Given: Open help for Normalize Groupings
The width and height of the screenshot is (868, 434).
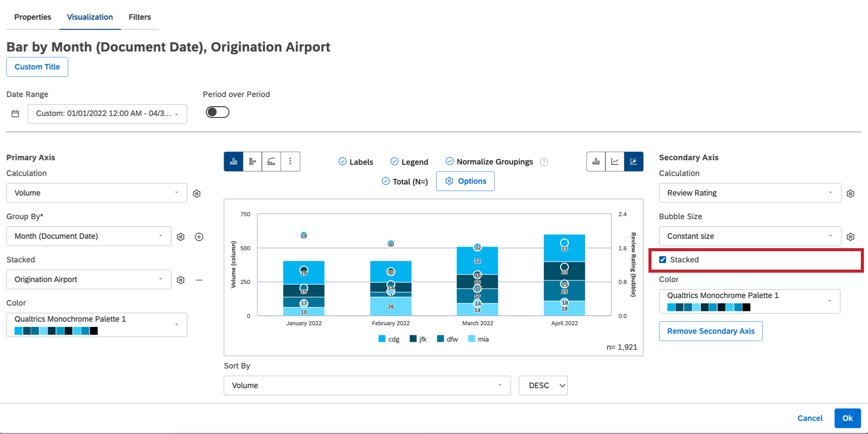Looking at the screenshot, I should tap(544, 162).
